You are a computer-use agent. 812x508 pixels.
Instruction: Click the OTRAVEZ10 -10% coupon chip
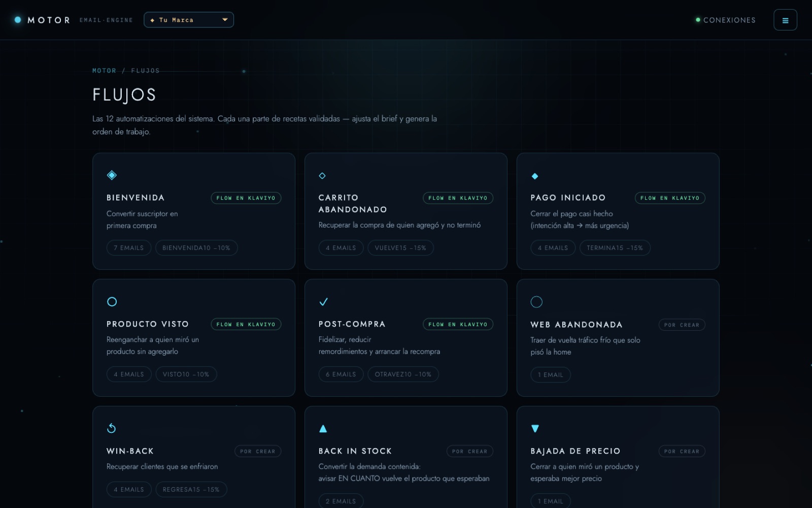[403, 374]
